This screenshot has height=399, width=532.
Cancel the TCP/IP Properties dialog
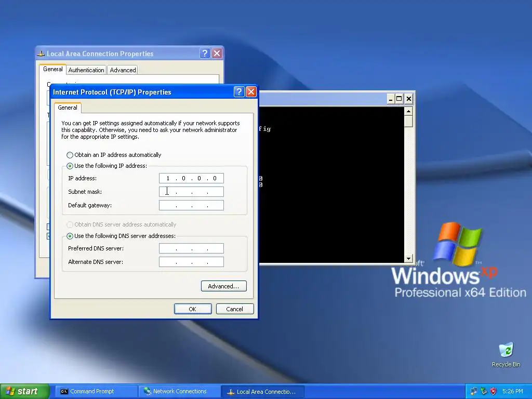point(235,309)
